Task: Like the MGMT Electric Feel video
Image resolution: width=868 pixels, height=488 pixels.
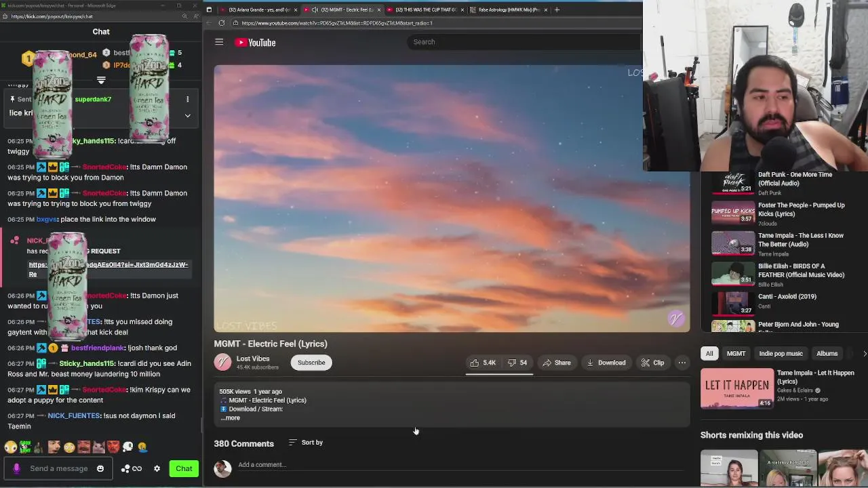Action: [x=484, y=363]
